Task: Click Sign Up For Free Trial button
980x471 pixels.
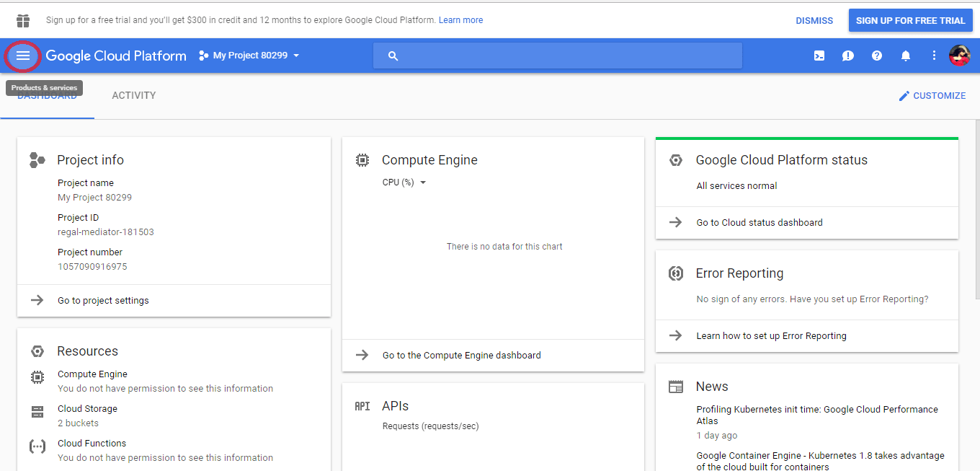Action: coord(911,20)
